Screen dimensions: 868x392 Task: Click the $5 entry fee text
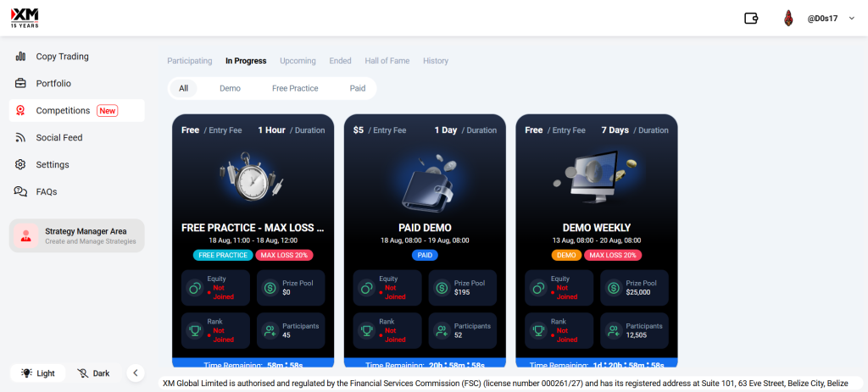click(x=359, y=130)
